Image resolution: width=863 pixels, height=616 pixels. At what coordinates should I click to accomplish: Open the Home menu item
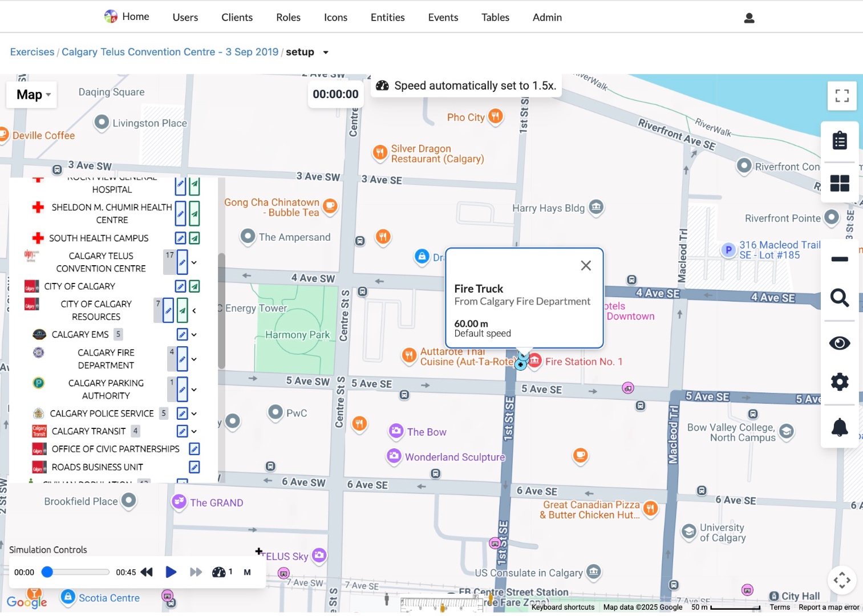(x=127, y=17)
